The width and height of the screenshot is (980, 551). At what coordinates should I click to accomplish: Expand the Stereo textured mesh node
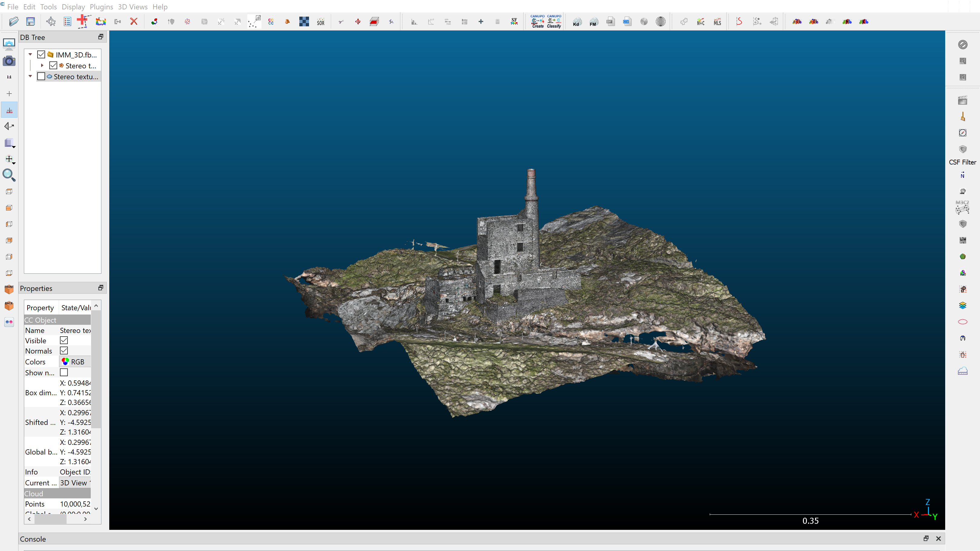[42, 65]
